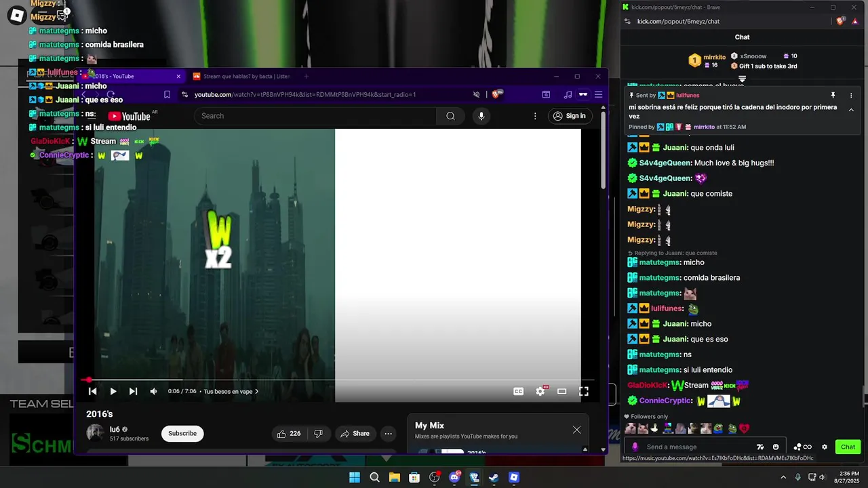Toggle chat translation icon in message box
This screenshot has height=488, width=868.
point(760,447)
